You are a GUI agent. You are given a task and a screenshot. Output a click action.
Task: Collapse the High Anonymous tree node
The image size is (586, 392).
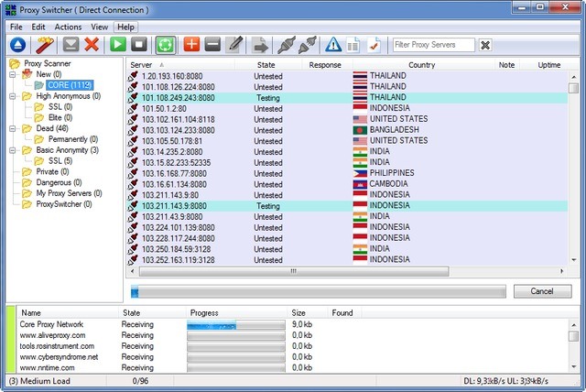pos(13,95)
